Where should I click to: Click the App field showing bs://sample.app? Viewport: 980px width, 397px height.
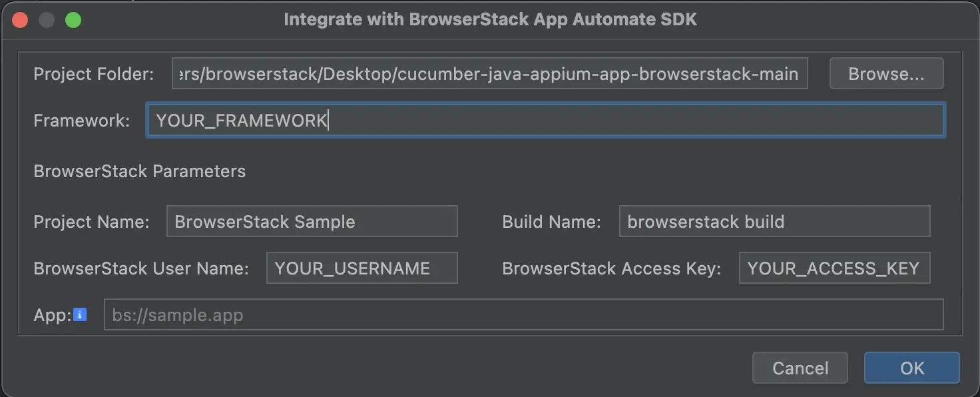pos(523,315)
